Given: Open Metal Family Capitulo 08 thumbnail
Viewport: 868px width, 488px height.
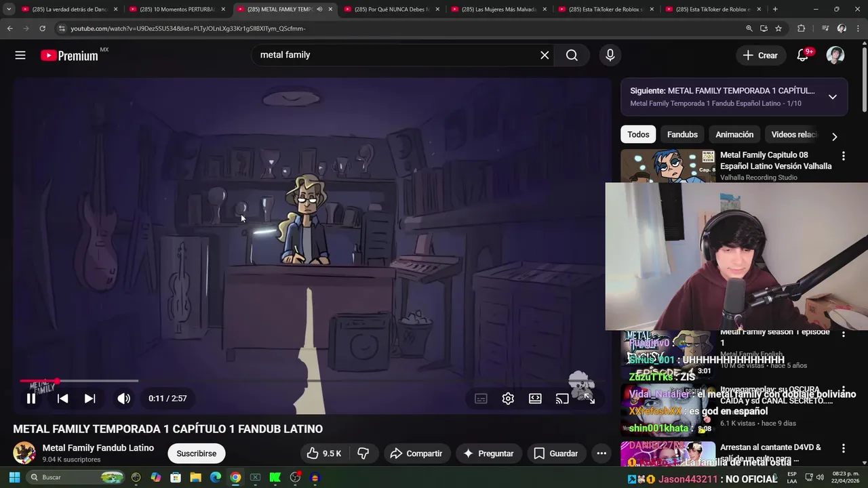Looking at the screenshot, I should 668,165.
